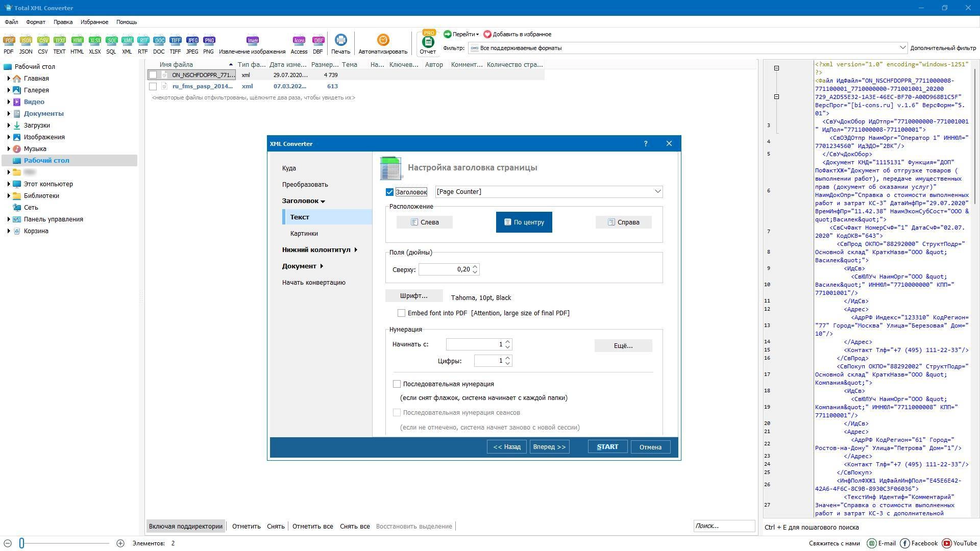The height and width of the screenshot is (551, 980).
Task: Align header По центру
Action: (524, 222)
